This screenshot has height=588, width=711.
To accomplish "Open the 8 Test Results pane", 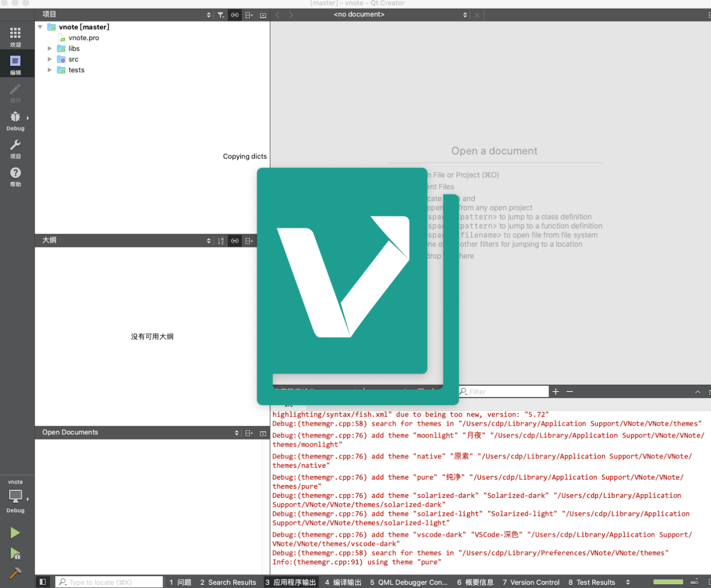I will tap(592, 582).
